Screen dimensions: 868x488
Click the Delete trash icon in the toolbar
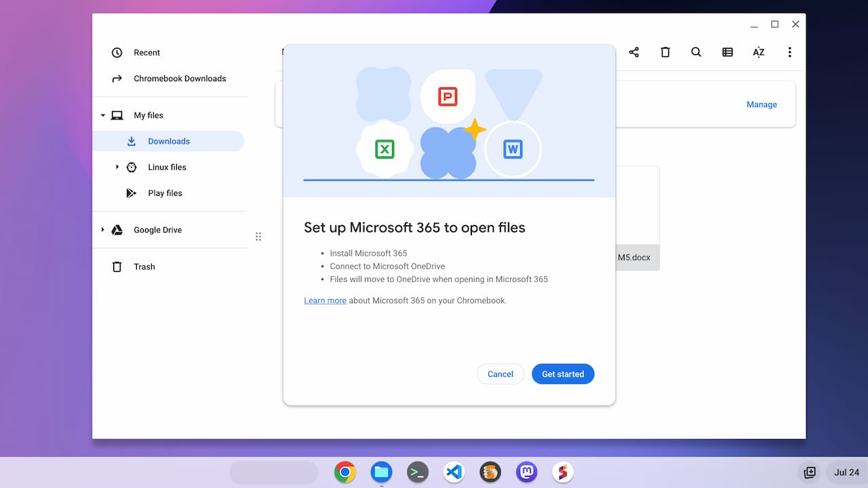click(x=665, y=52)
